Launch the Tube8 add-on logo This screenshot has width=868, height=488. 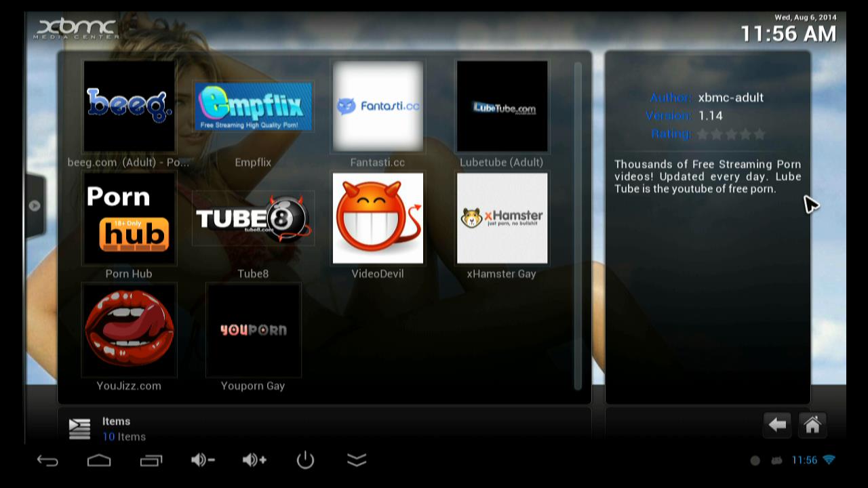253,218
